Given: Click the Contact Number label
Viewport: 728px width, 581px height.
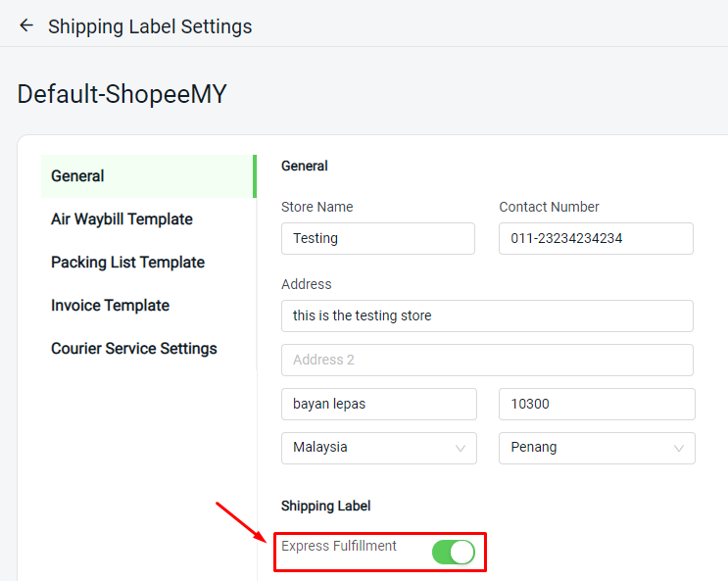Looking at the screenshot, I should (549, 207).
